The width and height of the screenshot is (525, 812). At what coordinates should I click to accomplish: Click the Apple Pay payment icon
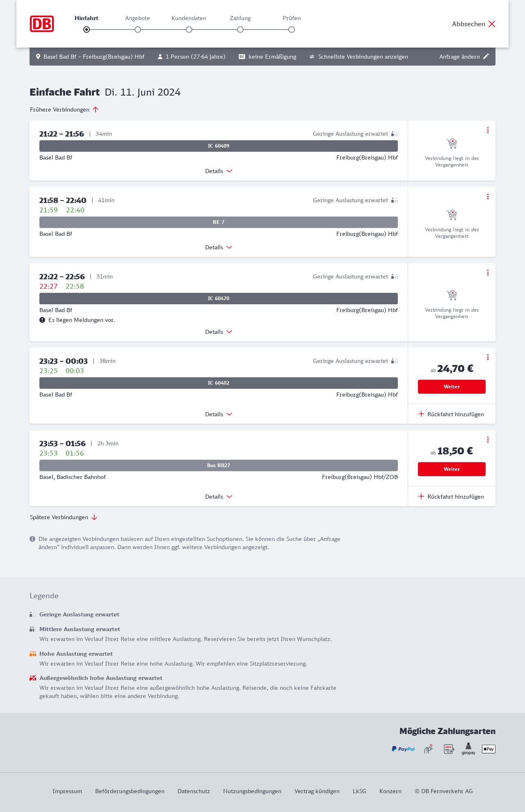[488, 749]
